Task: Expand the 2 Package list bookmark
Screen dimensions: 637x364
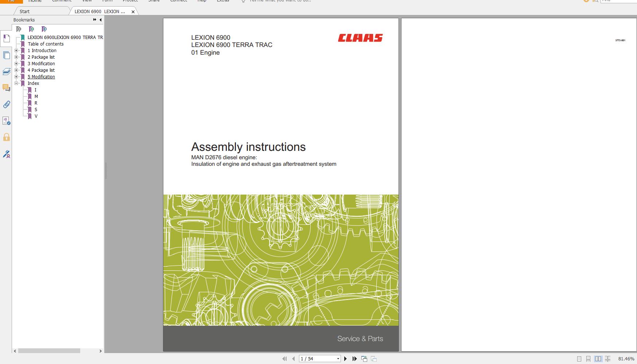Action: point(16,57)
